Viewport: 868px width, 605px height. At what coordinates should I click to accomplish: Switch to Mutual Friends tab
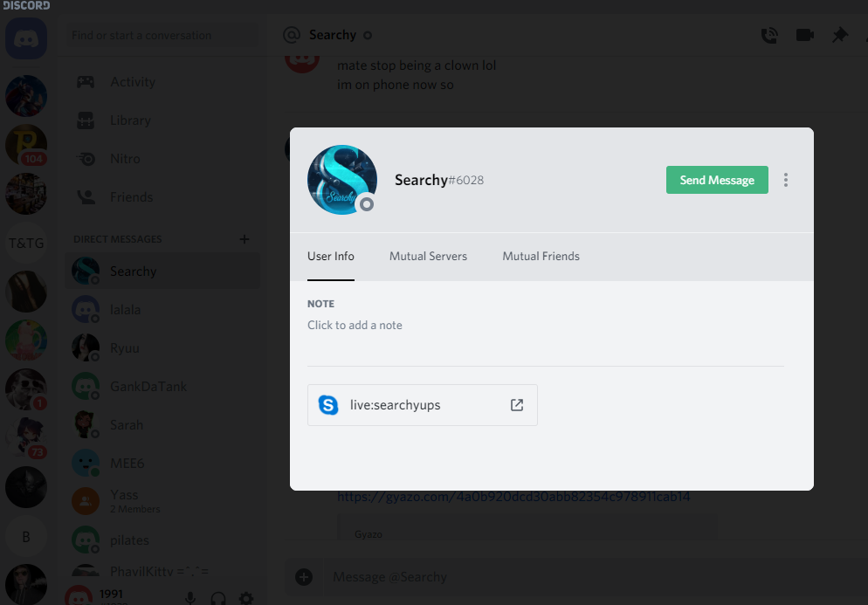pyautogui.click(x=541, y=257)
